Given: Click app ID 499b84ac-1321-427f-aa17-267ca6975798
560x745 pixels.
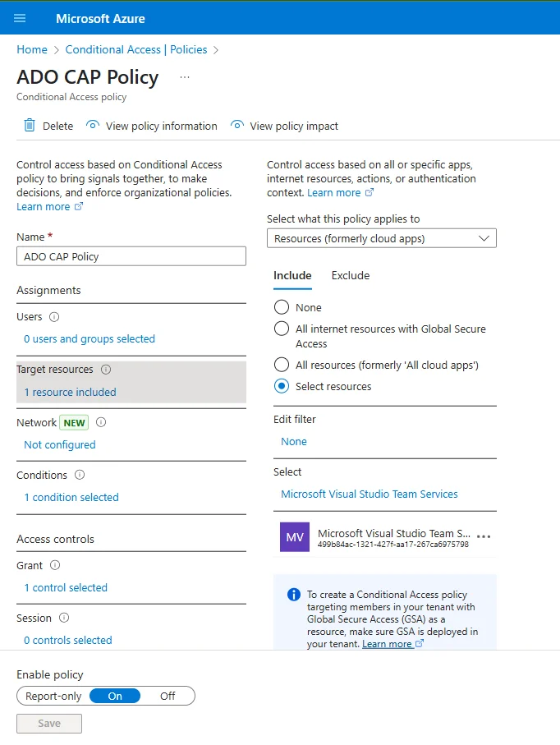Looking at the screenshot, I should (393, 545).
